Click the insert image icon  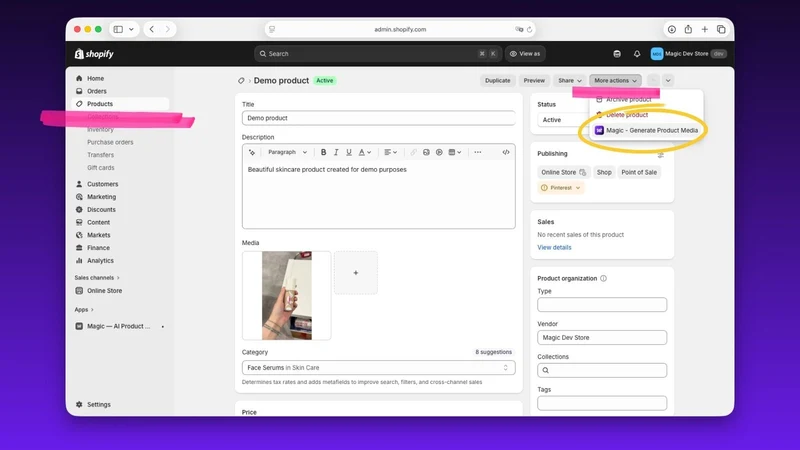[x=426, y=153]
